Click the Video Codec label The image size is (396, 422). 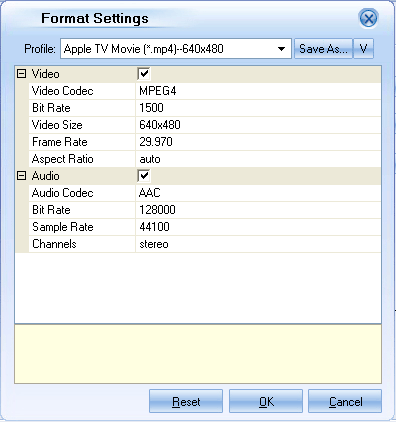[62, 91]
